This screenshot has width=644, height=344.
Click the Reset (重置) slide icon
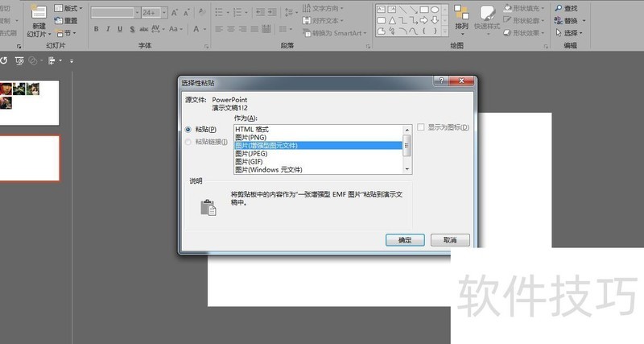pos(59,21)
